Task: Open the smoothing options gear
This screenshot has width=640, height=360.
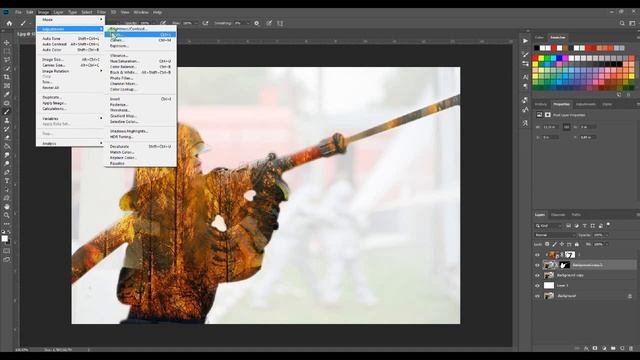Action: (256, 23)
